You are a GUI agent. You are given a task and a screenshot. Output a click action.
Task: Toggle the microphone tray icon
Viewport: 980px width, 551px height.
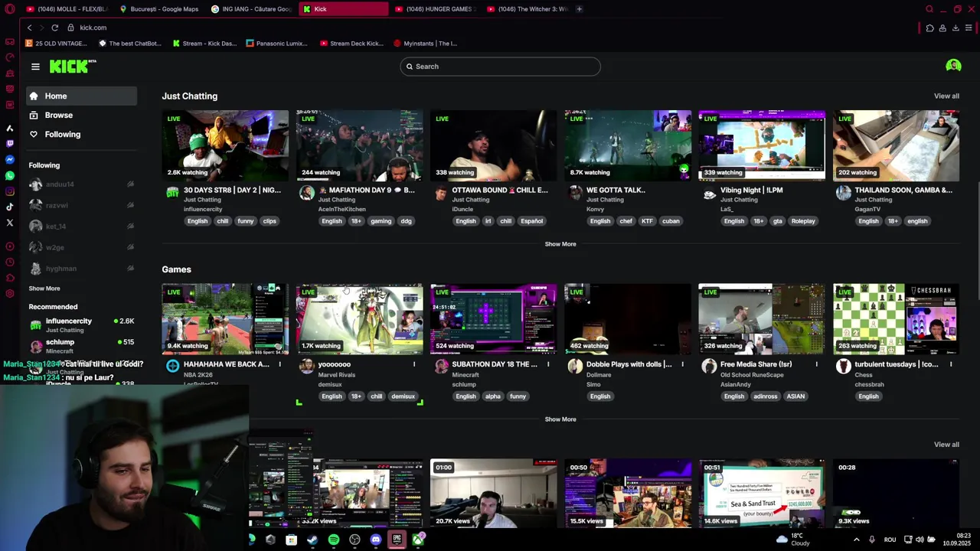tap(872, 540)
